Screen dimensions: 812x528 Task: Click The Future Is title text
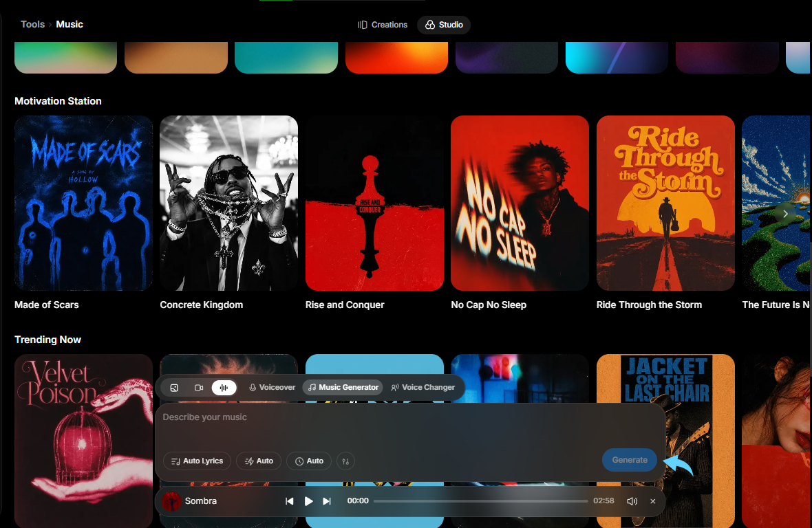(x=776, y=305)
